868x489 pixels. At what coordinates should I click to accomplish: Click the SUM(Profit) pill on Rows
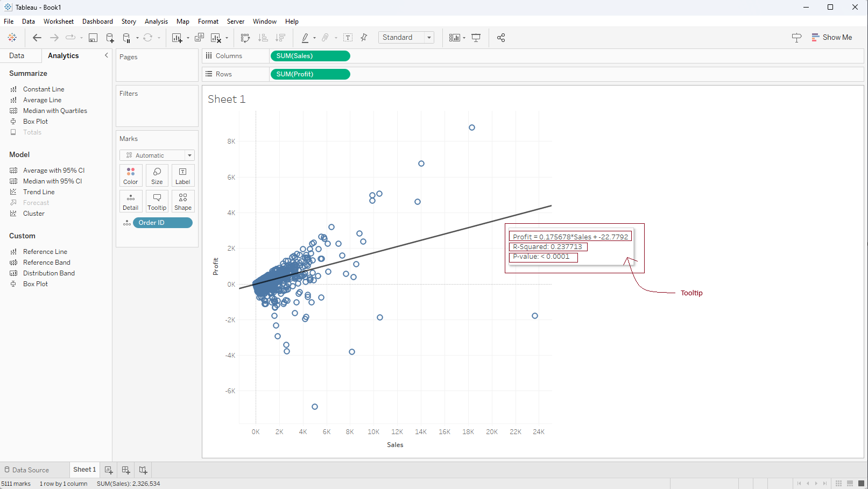coord(310,74)
